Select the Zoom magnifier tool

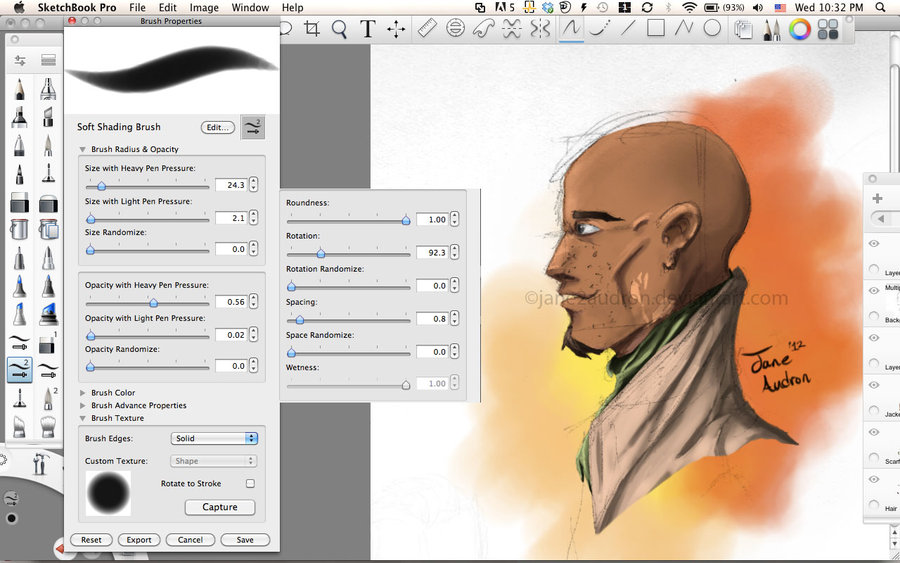click(339, 29)
